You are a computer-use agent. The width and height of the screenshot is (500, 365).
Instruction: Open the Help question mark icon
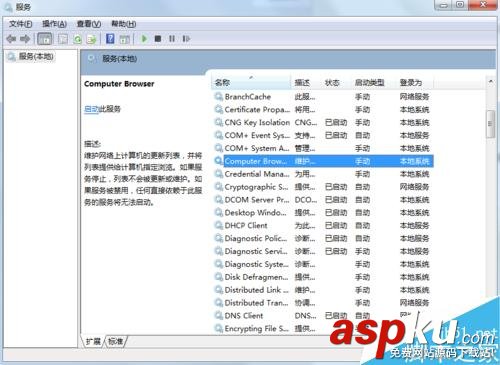point(110,39)
